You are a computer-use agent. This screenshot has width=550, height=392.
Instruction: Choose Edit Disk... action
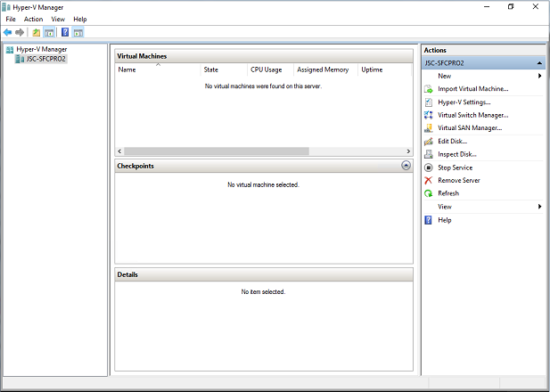pos(453,142)
